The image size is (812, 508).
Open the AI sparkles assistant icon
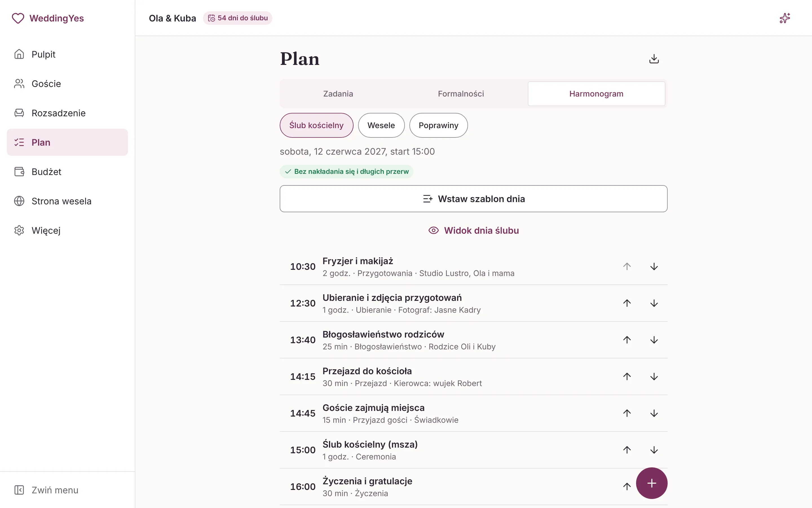click(784, 18)
